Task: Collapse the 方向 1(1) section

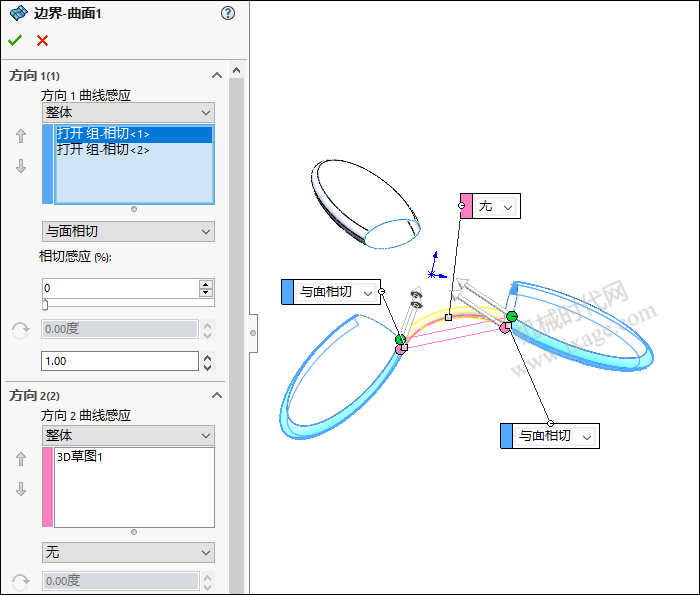Action: (217, 75)
